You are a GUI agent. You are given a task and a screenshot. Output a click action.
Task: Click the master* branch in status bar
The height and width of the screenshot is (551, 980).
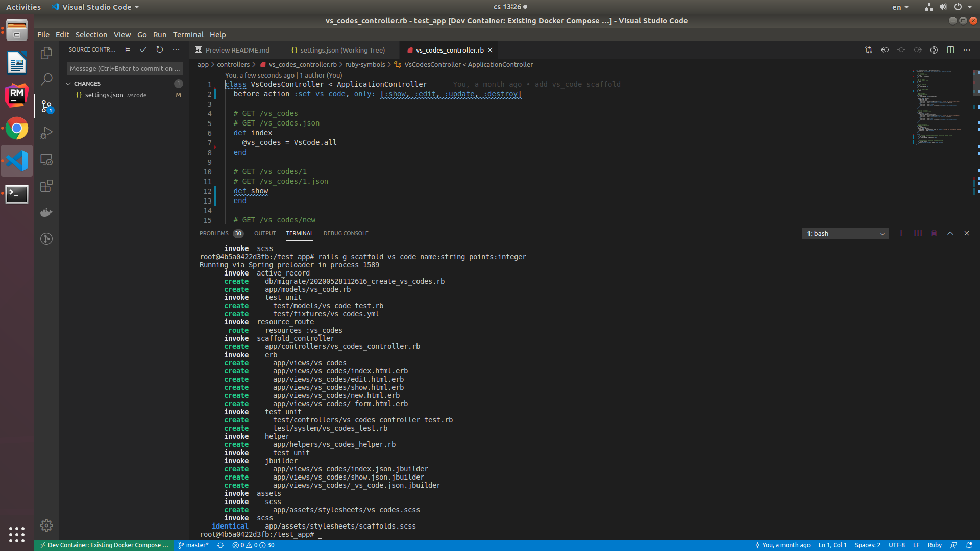coord(193,545)
